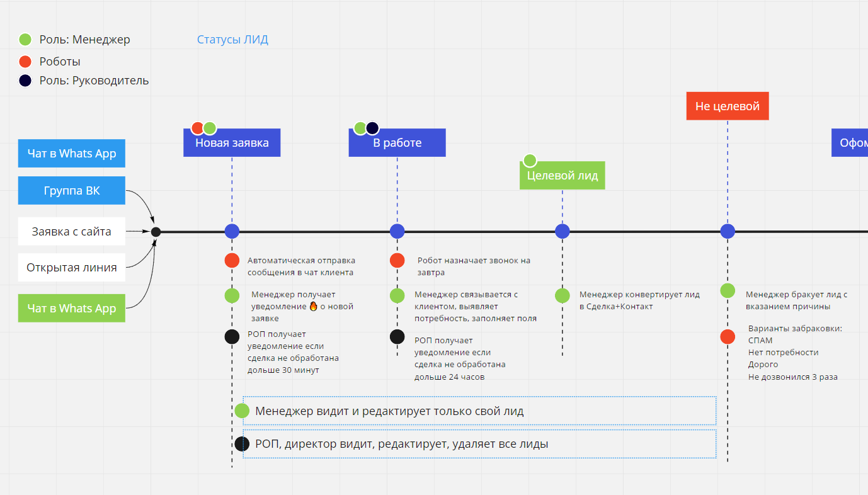Select black dot beside РОП, директор видит

[242, 443]
